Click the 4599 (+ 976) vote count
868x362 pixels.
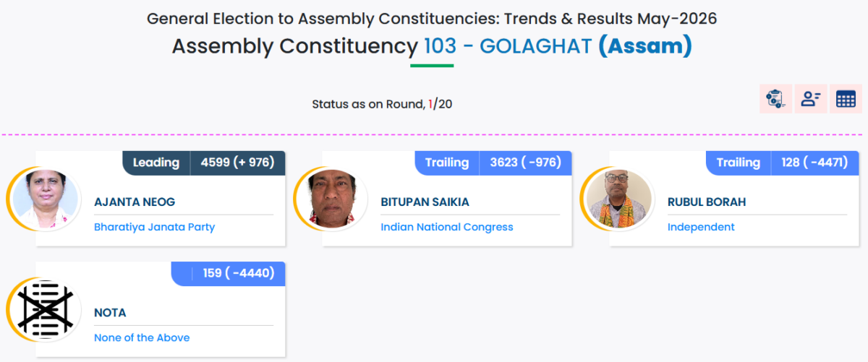pos(237,163)
